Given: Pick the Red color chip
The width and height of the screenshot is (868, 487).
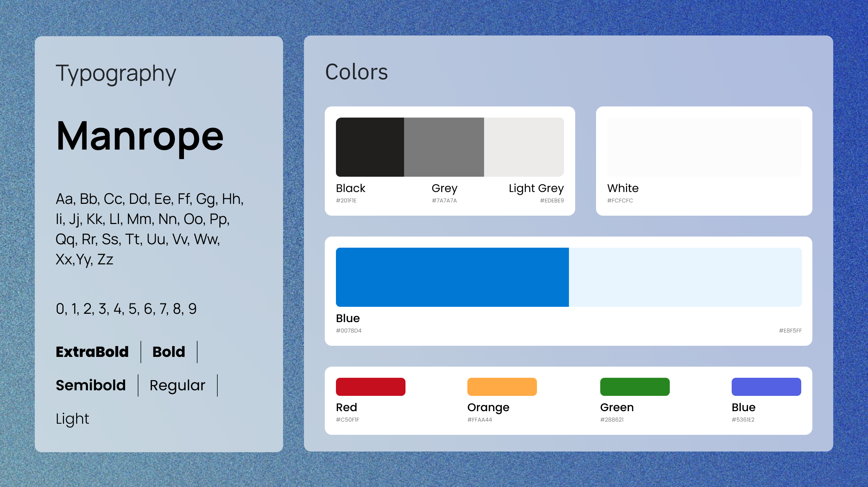Looking at the screenshot, I should (x=370, y=386).
